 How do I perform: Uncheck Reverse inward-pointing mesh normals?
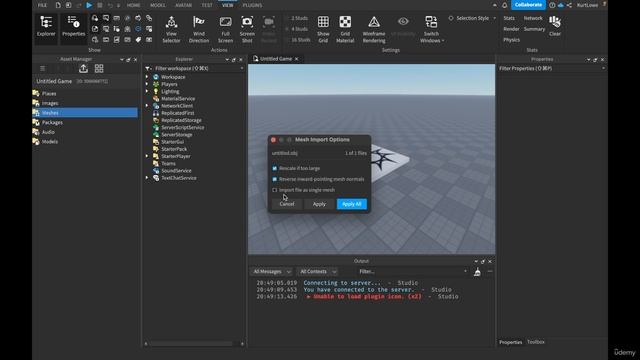275,179
